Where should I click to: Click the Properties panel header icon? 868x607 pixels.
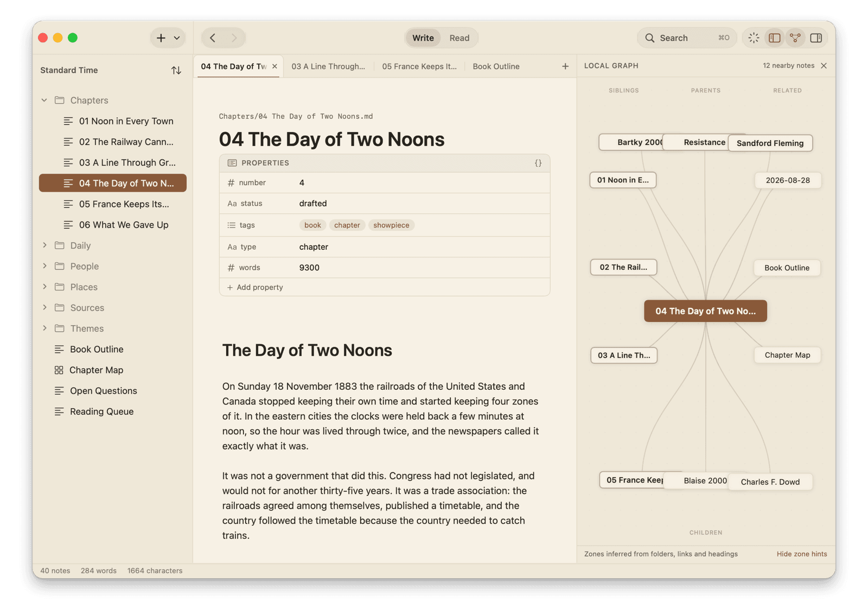[232, 163]
